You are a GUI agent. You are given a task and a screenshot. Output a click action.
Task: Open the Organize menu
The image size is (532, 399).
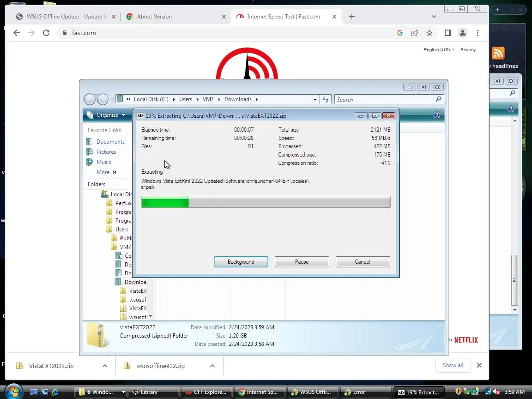tap(107, 115)
